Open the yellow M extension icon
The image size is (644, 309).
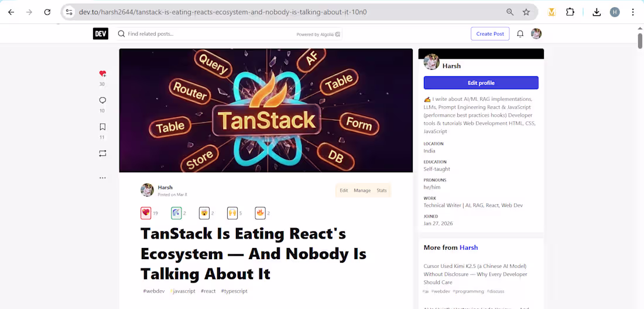pyautogui.click(x=551, y=12)
